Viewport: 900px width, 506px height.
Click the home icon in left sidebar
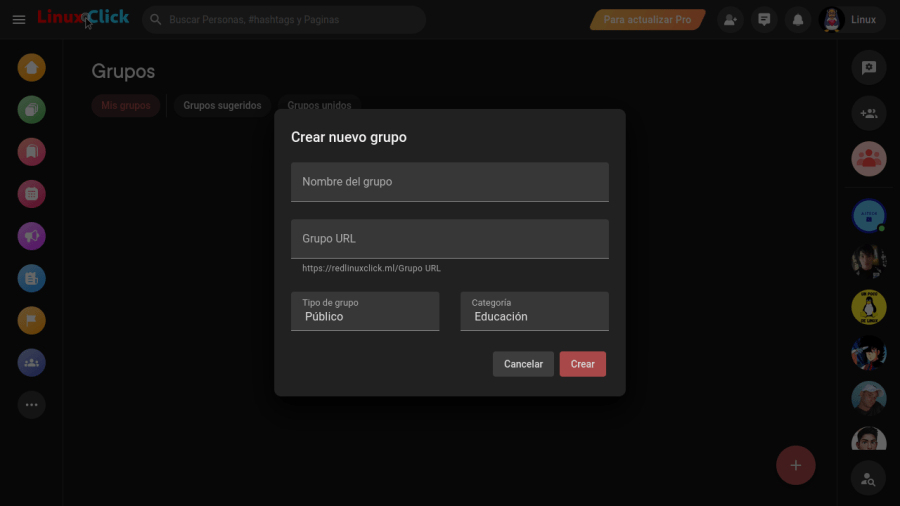[x=32, y=68]
